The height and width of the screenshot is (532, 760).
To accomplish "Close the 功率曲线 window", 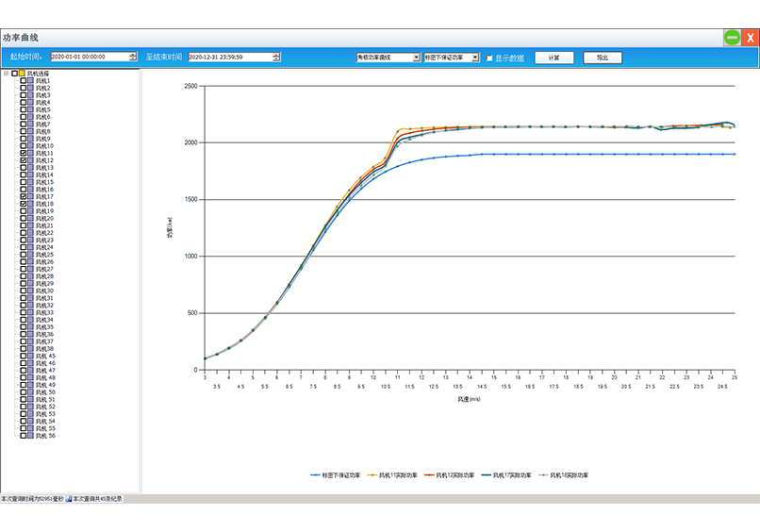I will click(x=750, y=38).
